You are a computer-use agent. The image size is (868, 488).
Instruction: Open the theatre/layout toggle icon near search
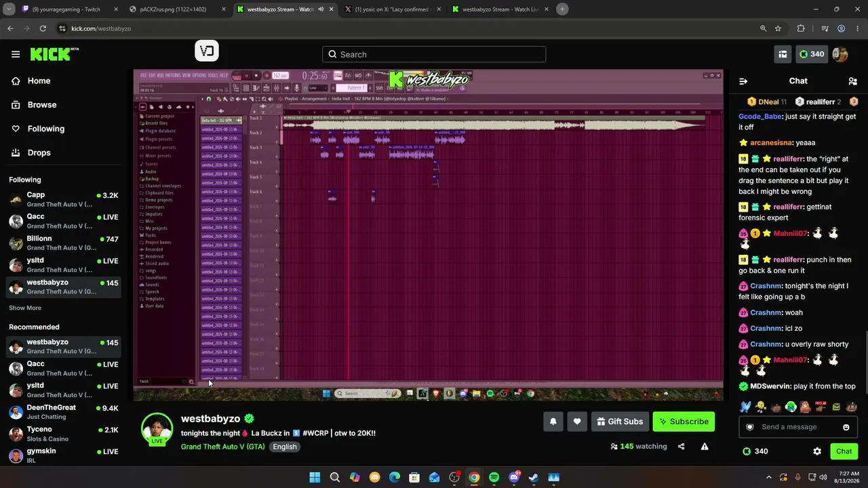[x=783, y=54]
